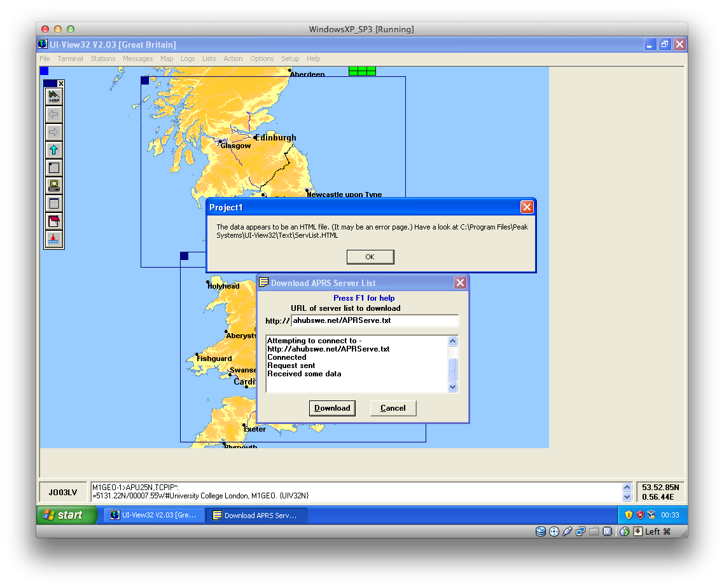Open the File menu

click(x=45, y=58)
